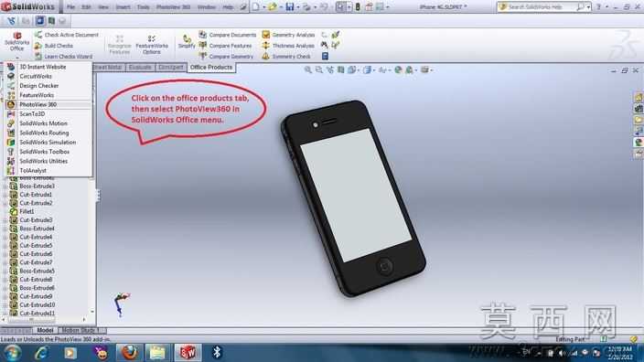Click the Bluetooth taskbar icon
Viewport: 644px width, 362px height.
coord(217,352)
